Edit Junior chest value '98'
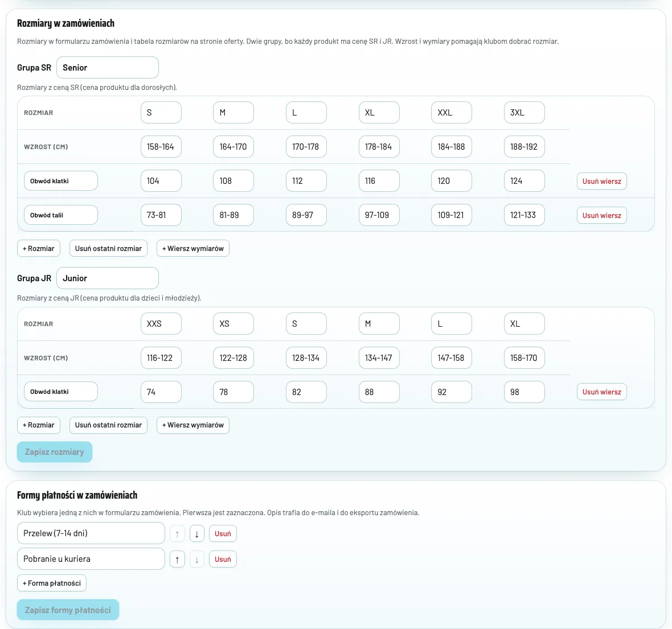Viewport: 672px width, 629px height. pyautogui.click(x=524, y=392)
